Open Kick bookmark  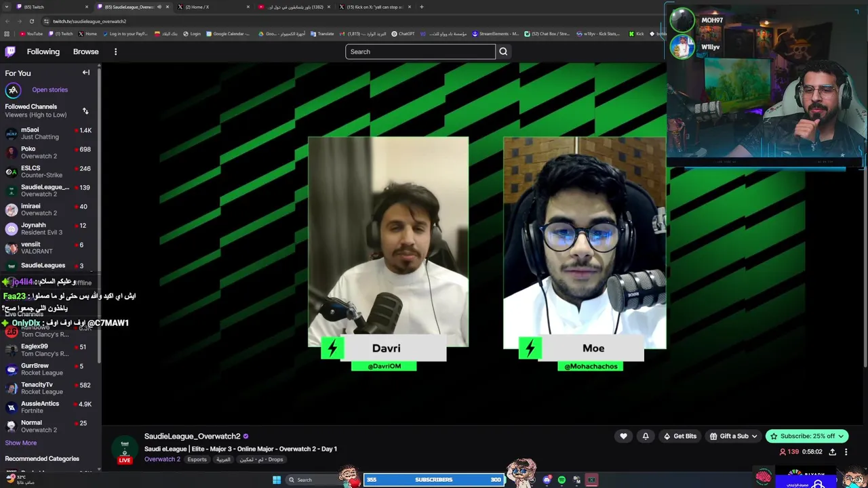click(x=636, y=33)
